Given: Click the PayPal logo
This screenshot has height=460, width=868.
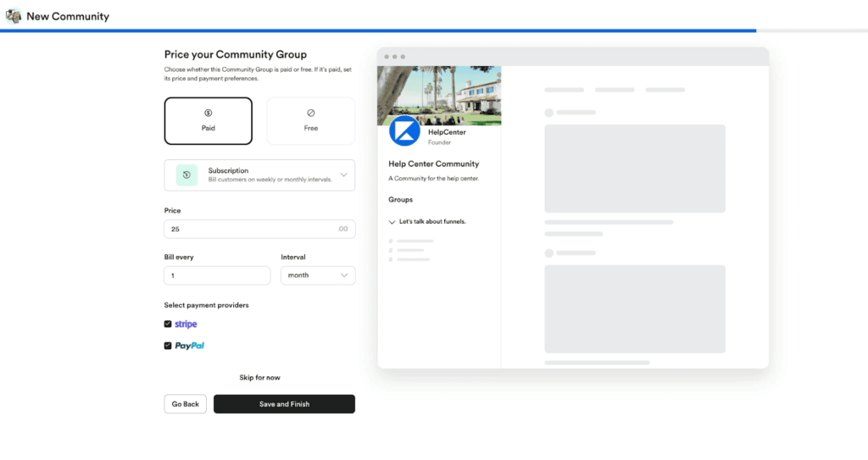Looking at the screenshot, I should 189,346.
